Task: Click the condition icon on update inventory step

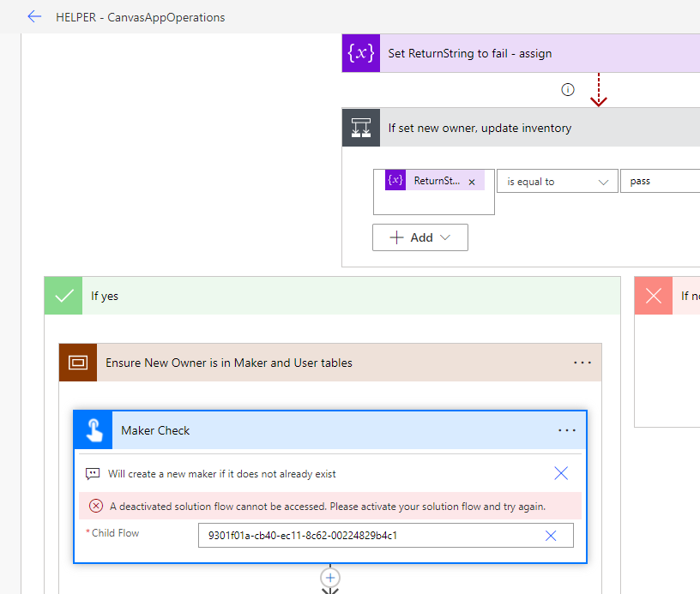Action: pyautogui.click(x=360, y=127)
